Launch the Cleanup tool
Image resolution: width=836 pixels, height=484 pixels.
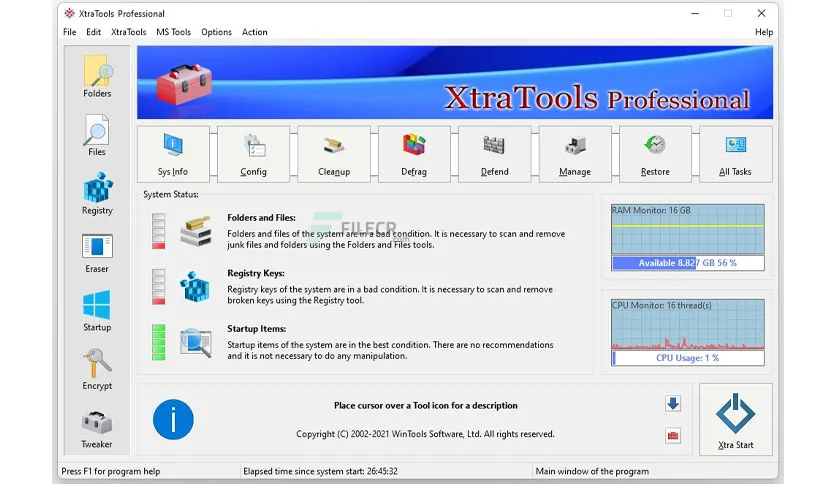(334, 155)
